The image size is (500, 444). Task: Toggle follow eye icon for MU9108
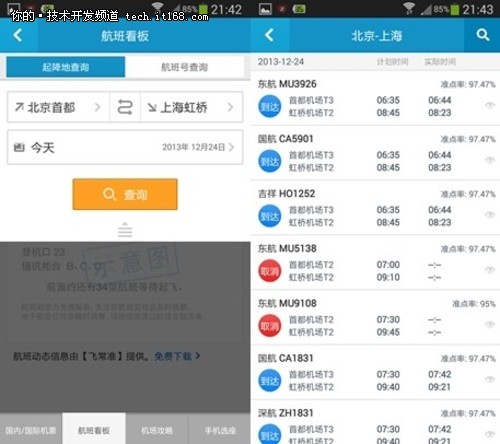click(x=490, y=324)
